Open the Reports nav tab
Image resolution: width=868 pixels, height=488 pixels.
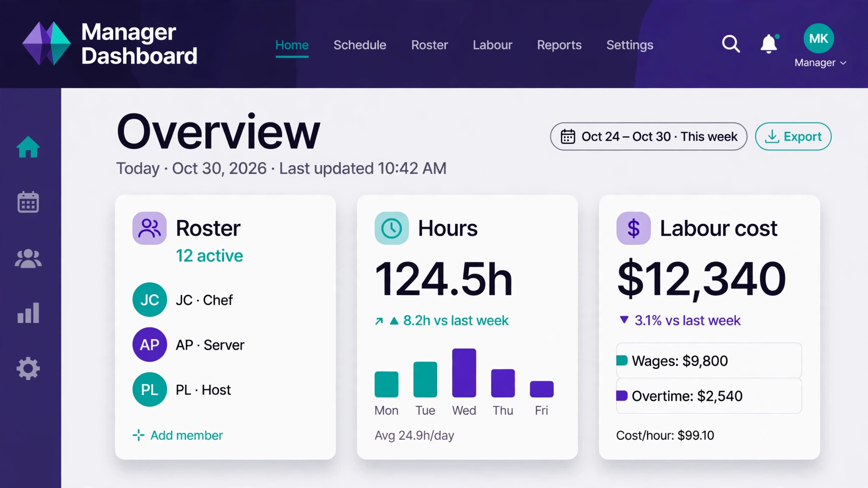point(559,45)
